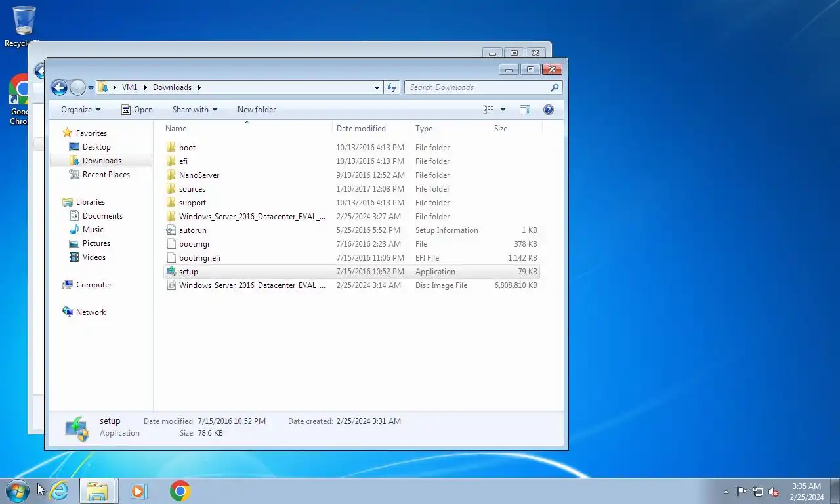The height and width of the screenshot is (504, 840).
Task: Open Recent Places in Favorites
Action: pyautogui.click(x=106, y=175)
